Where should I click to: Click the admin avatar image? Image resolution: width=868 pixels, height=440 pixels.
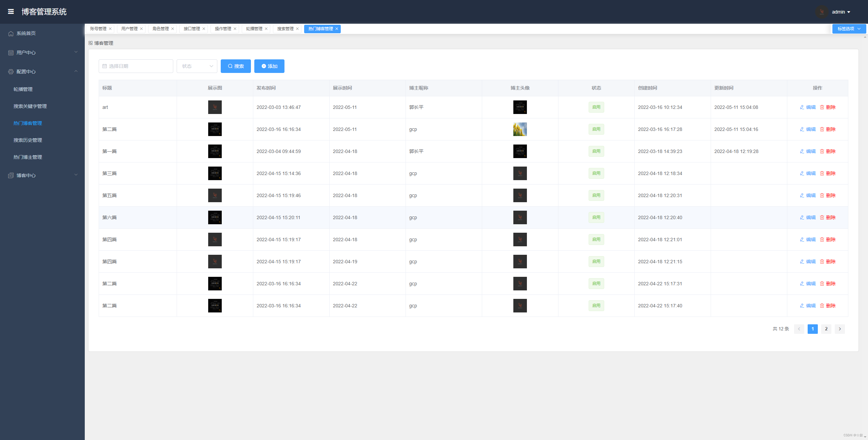822,12
